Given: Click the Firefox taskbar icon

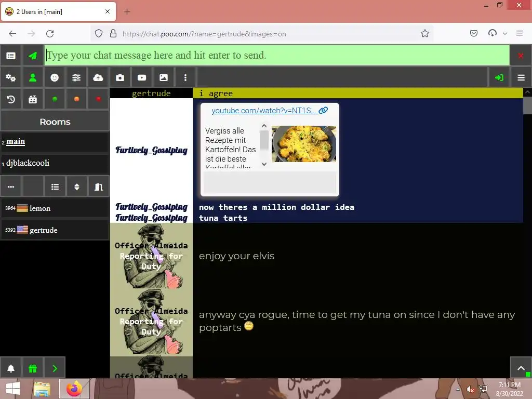Looking at the screenshot, I should 74,389.
